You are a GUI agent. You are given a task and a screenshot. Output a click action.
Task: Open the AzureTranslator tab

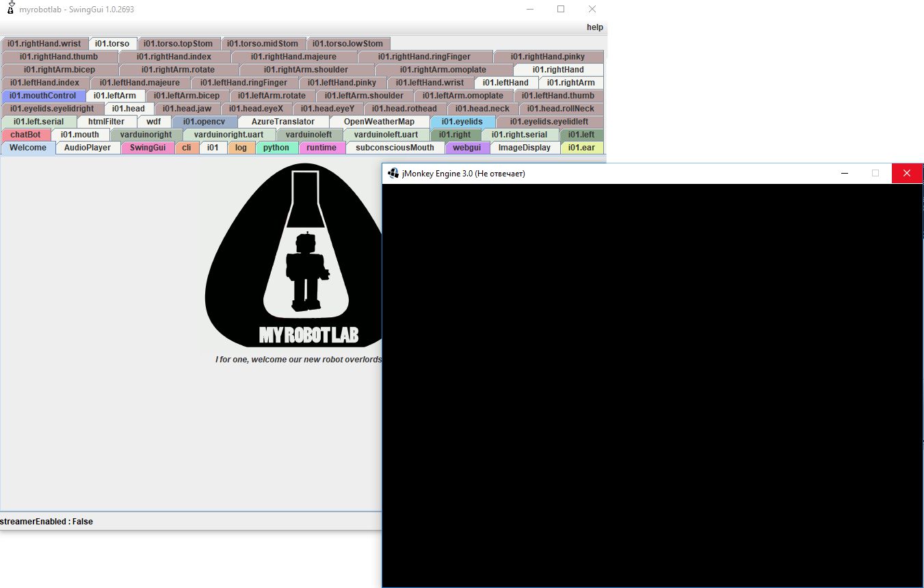(x=283, y=122)
